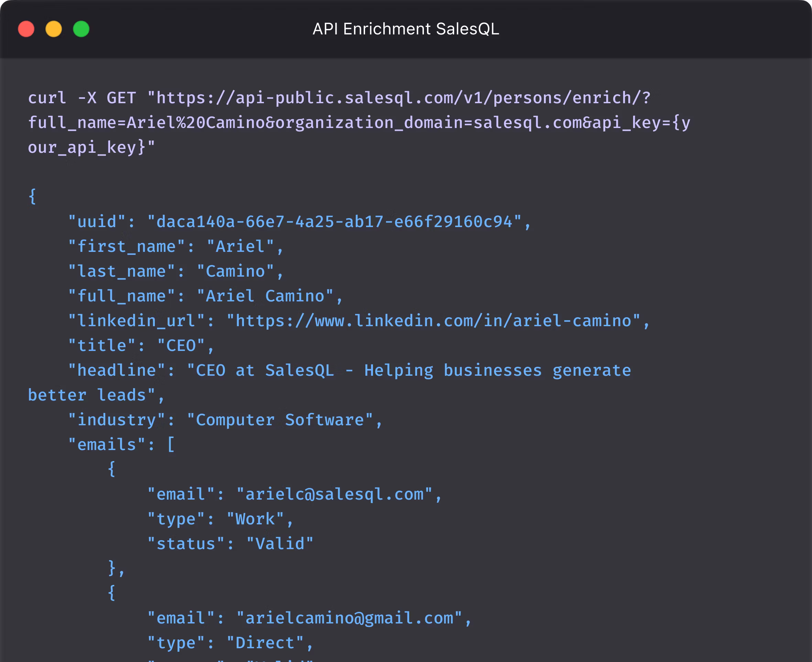This screenshot has width=812, height=662.
Task: Click the uuid value string
Action: click(334, 222)
